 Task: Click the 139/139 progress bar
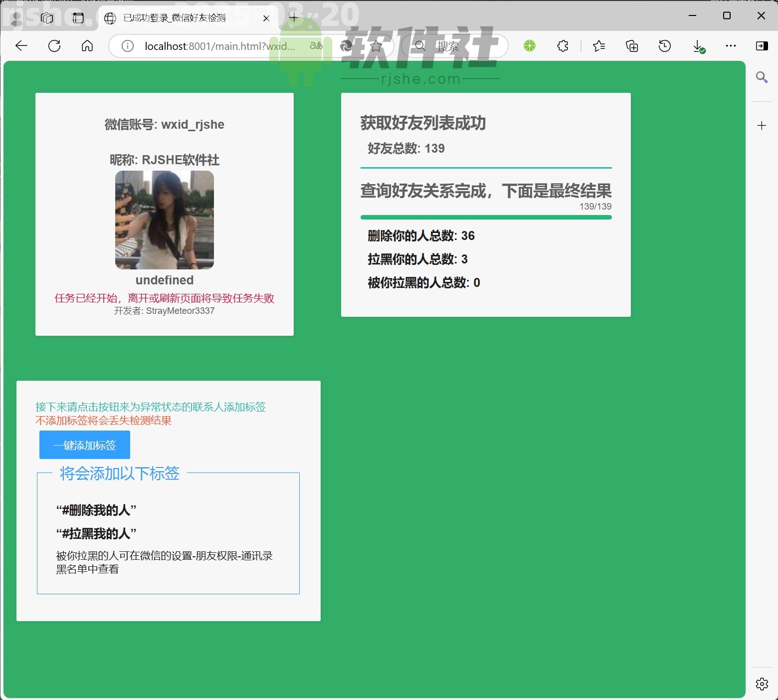coord(486,217)
